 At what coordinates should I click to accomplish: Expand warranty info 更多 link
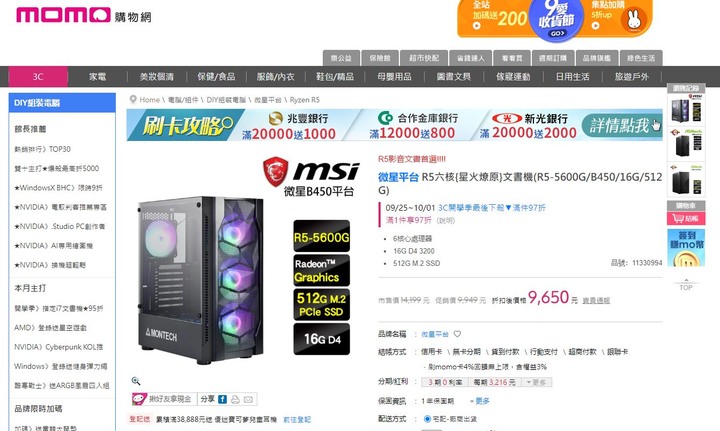[480, 401]
